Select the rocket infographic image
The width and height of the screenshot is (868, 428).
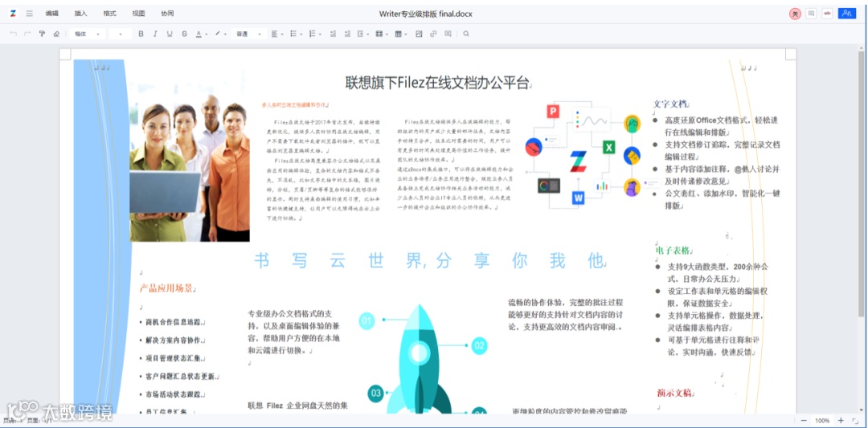[424, 358]
